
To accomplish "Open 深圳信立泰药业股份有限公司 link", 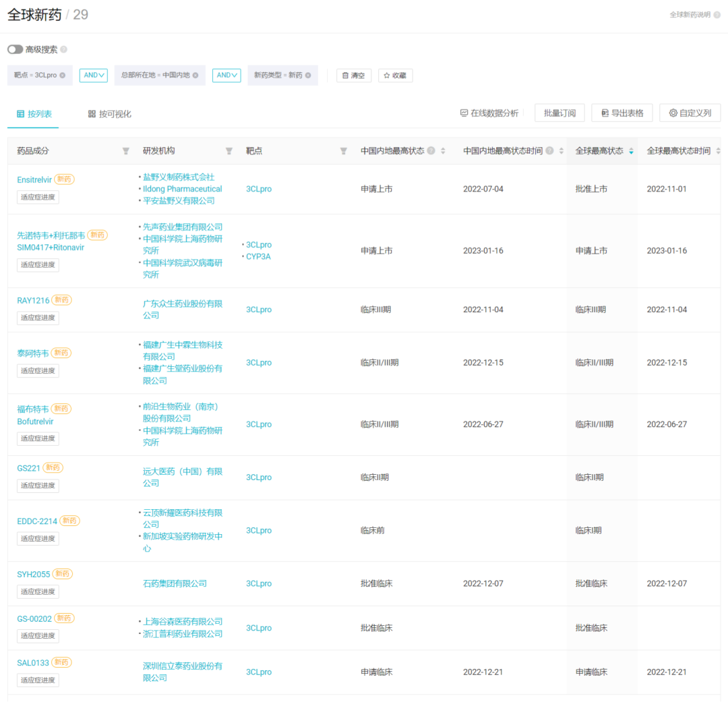I will (x=183, y=672).
